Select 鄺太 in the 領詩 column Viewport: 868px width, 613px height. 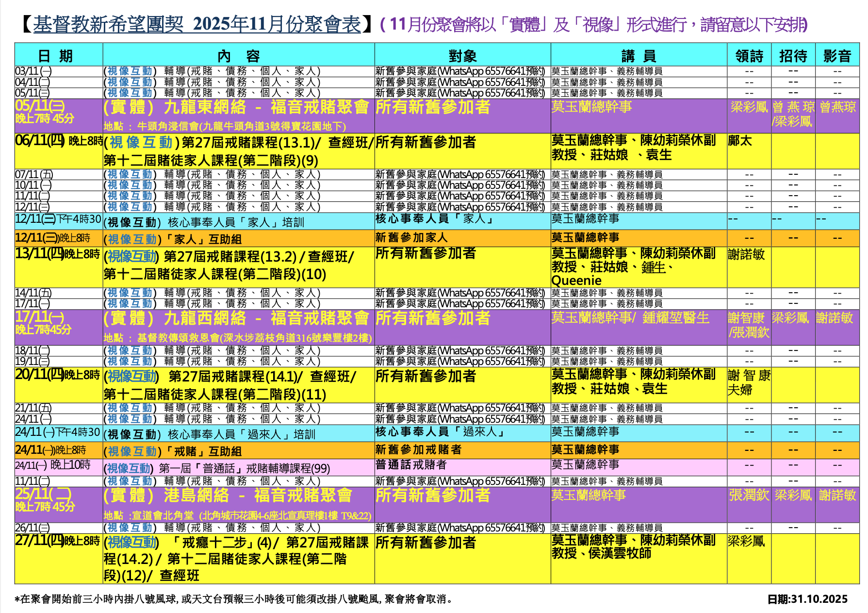[x=740, y=141]
